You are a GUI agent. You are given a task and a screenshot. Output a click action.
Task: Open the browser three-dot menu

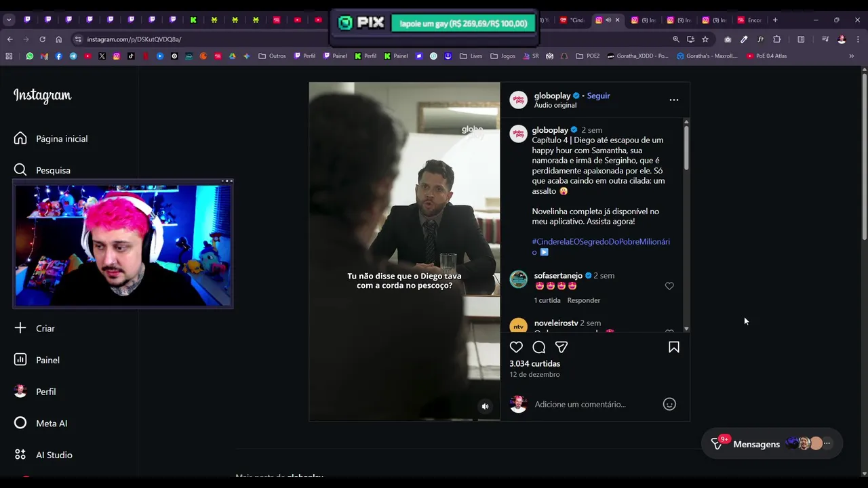click(x=859, y=39)
